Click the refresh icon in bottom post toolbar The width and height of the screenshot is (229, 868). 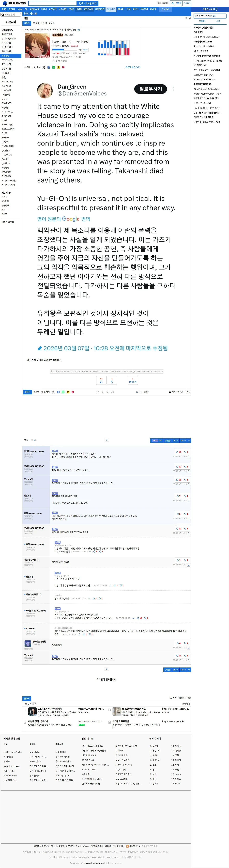(x=97, y=392)
